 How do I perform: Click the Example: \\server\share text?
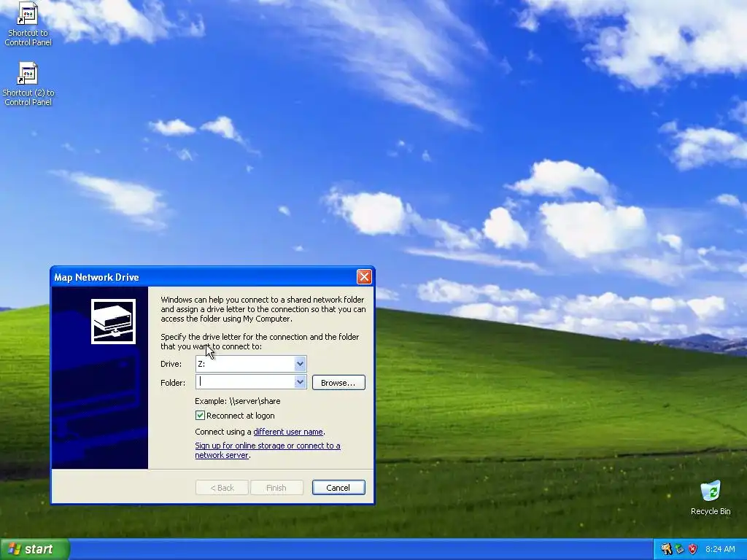pos(238,401)
